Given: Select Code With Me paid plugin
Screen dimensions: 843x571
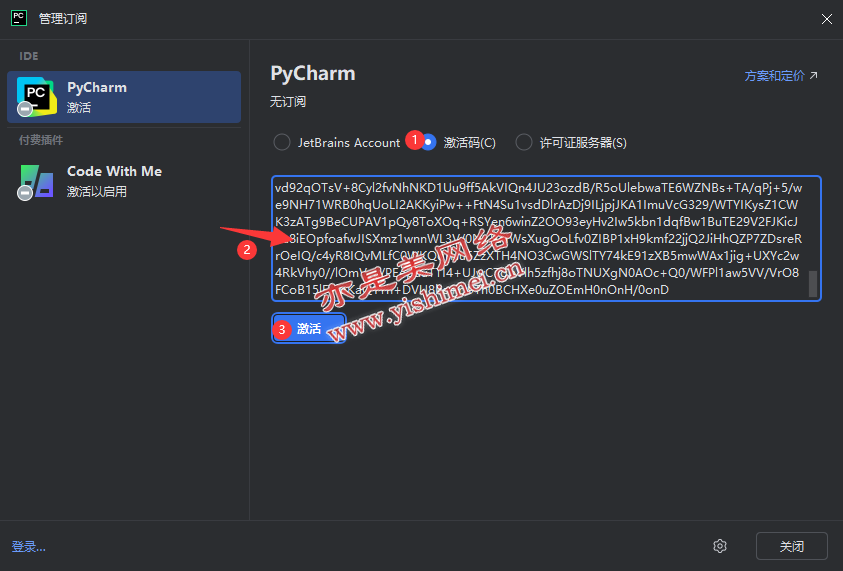Looking at the screenshot, I should click(124, 181).
